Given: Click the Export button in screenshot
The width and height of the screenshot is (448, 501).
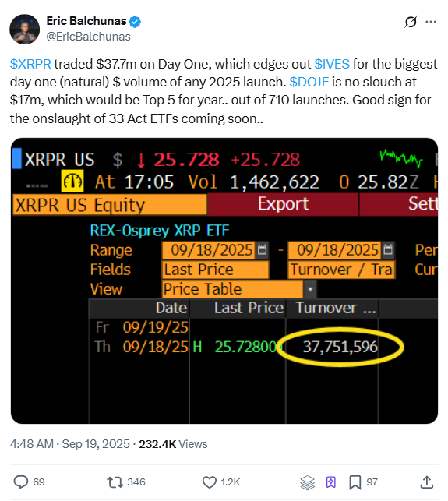Looking at the screenshot, I should (x=283, y=204).
